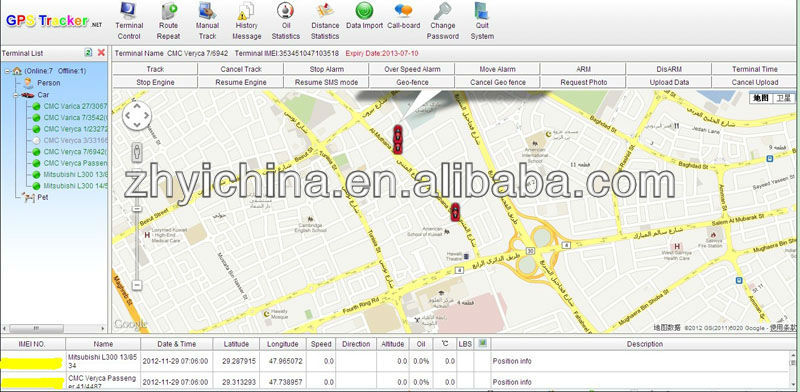This screenshot has height=392, width=800.
Task: Click the Request Photo button
Action: pyautogui.click(x=584, y=82)
